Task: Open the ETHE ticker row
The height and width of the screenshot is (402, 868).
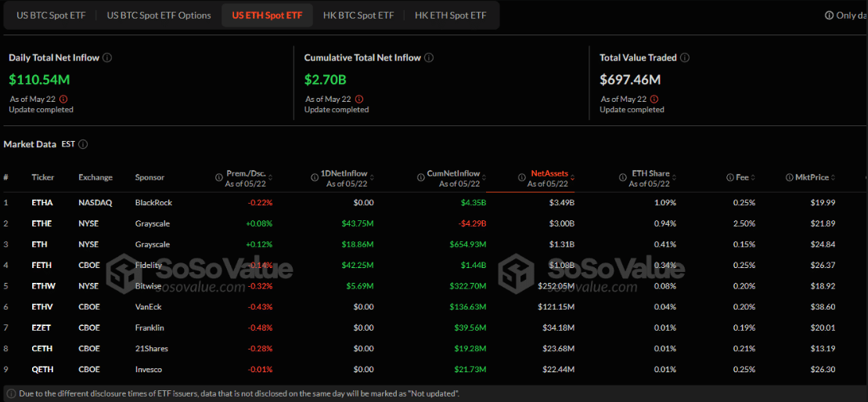Action: (x=434, y=223)
